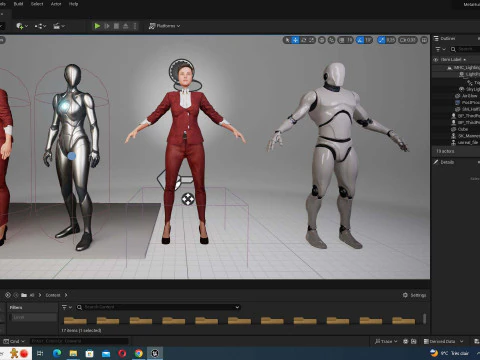Image resolution: width=480 pixels, height=360 pixels.
Task: Click the Derived Data button in status bar
Action: pos(443,341)
